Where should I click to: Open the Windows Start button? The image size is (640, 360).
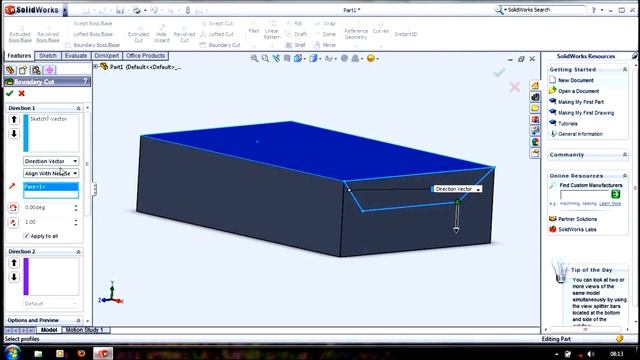click(13, 353)
